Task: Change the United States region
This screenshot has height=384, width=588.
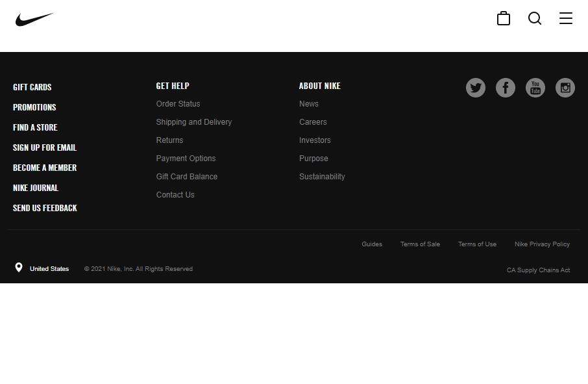Action: click(49, 269)
